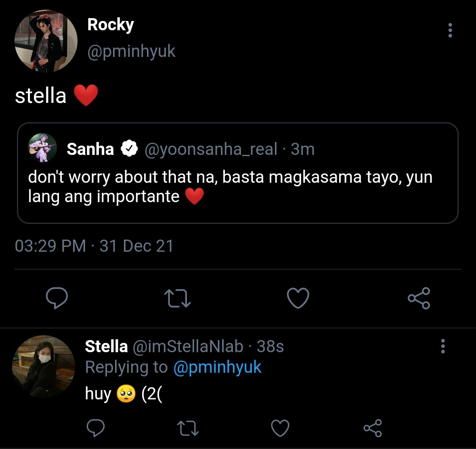476x449 pixels.
Task: Open more options menu on Stella's reply
Action: coord(443,346)
